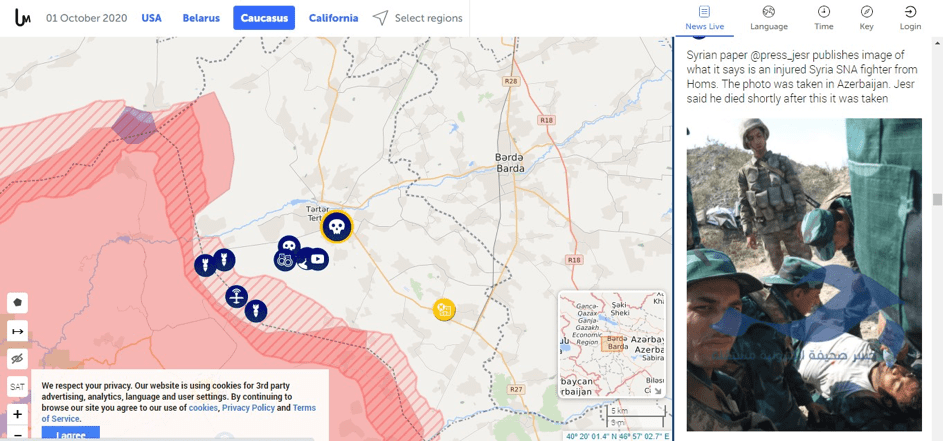Toggle SAT satellite view
The image size is (943, 441).
(17, 387)
